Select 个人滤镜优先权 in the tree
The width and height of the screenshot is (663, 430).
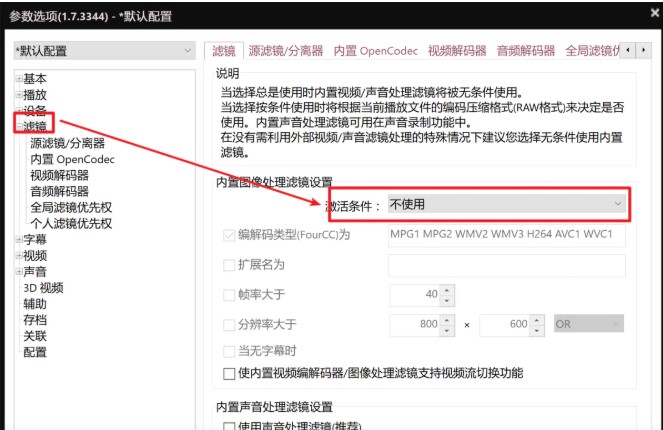pyautogui.click(x=71, y=223)
